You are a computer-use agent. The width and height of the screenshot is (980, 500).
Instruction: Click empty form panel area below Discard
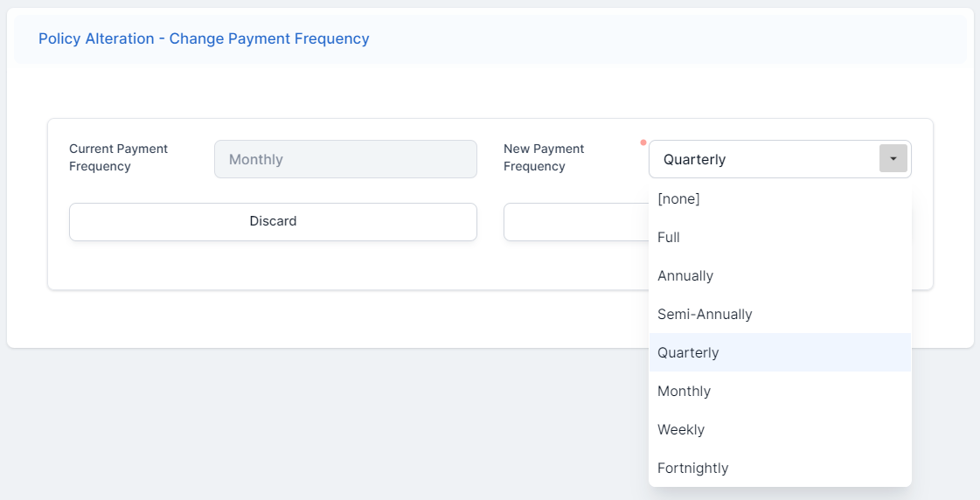click(273, 266)
